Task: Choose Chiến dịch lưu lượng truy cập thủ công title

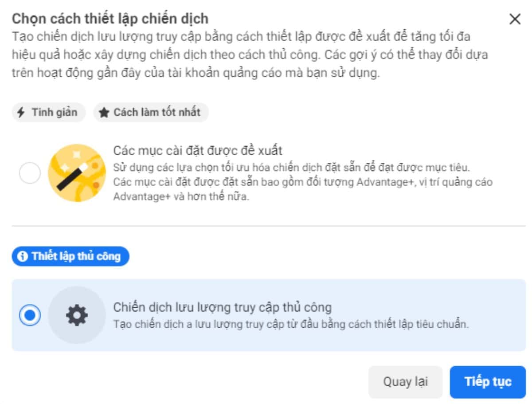Action: tap(222, 307)
